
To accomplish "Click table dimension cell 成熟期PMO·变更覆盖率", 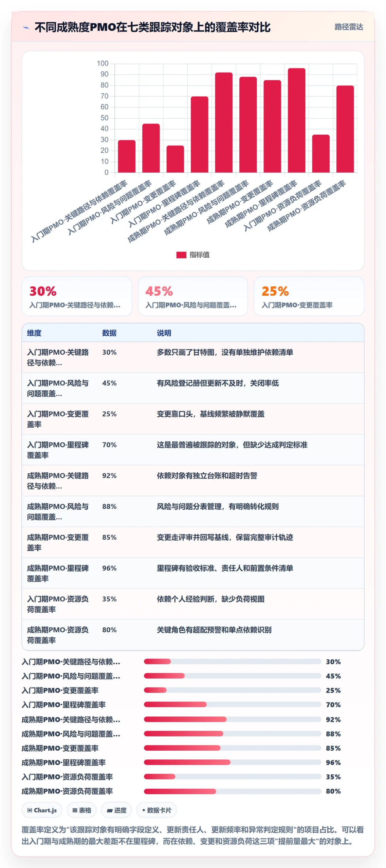I will pos(58,542).
